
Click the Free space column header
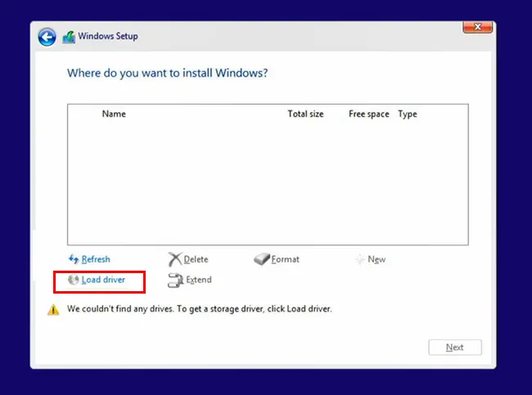click(x=368, y=114)
